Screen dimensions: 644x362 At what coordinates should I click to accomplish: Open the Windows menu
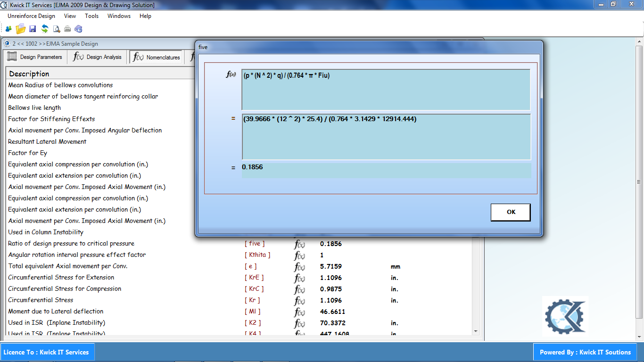119,16
